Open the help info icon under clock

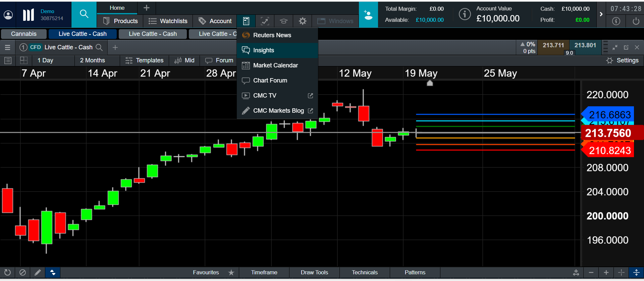[x=616, y=21]
